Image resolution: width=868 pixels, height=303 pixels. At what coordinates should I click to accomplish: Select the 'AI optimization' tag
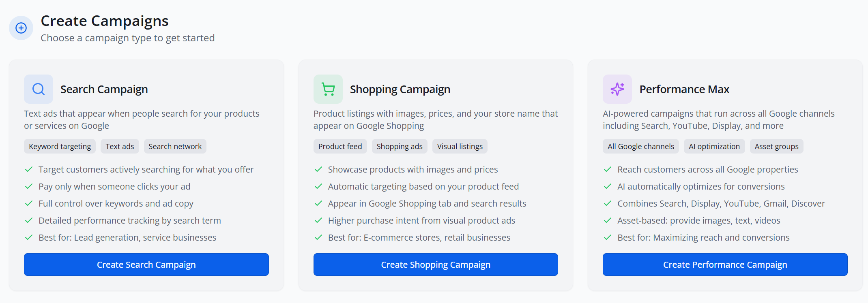click(714, 146)
